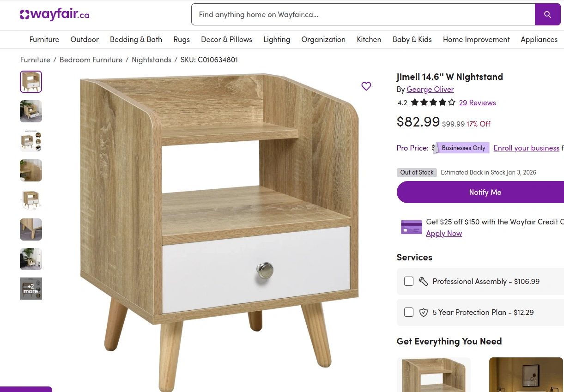Select the second product thumbnail with open drawer

pyautogui.click(x=31, y=111)
